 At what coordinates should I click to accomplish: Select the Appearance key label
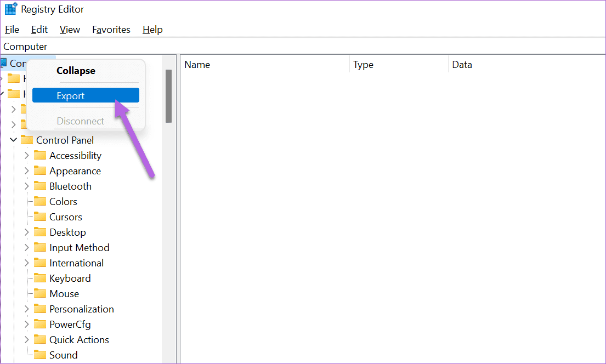click(x=75, y=171)
